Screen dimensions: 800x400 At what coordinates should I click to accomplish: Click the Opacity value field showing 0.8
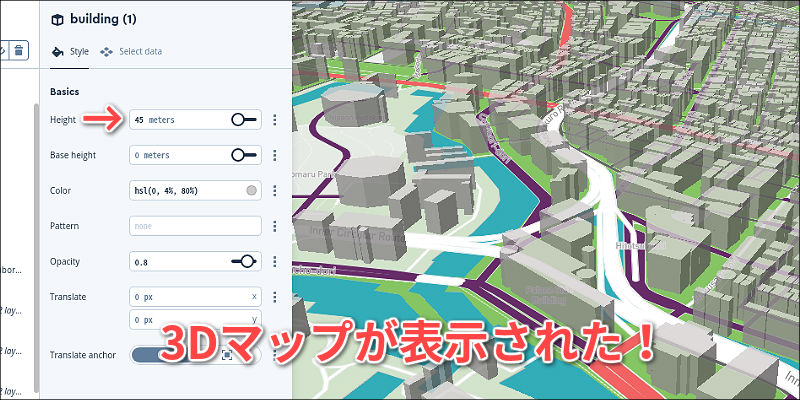195,262
